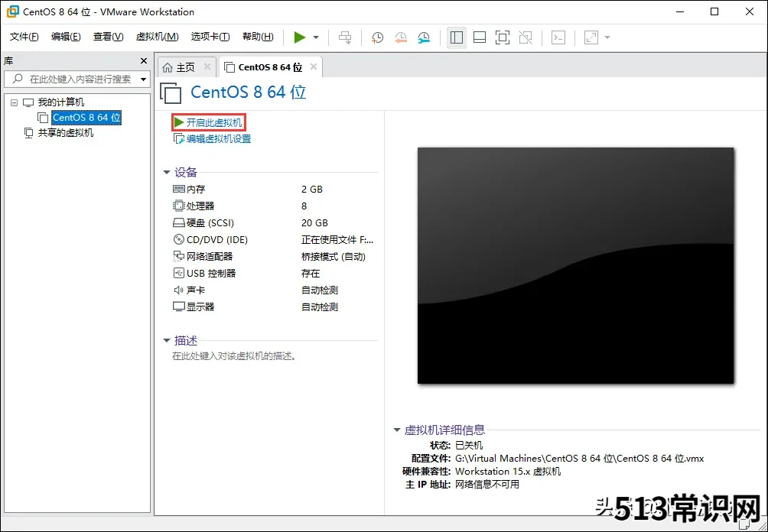The width and height of the screenshot is (768, 532).
Task: Open the 查看(V) menu
Action: click(x=109, y=37)
